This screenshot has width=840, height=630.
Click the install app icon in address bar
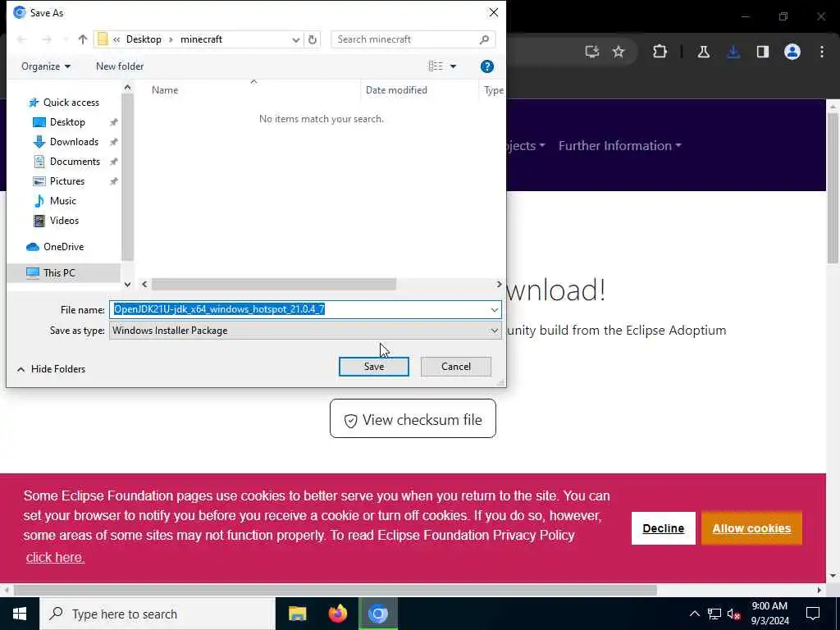click(x=592, y=52)
